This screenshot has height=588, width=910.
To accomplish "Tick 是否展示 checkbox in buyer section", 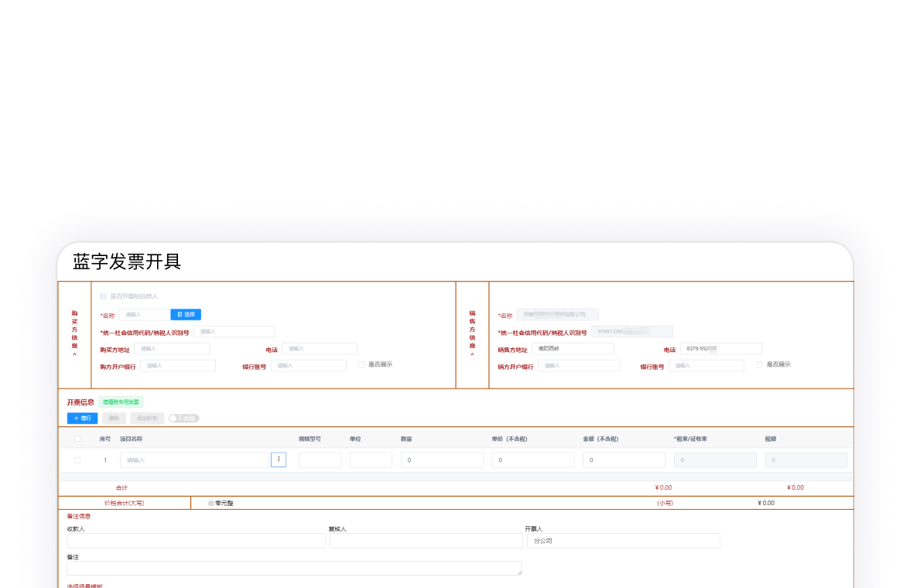I will tap(361, 364).
